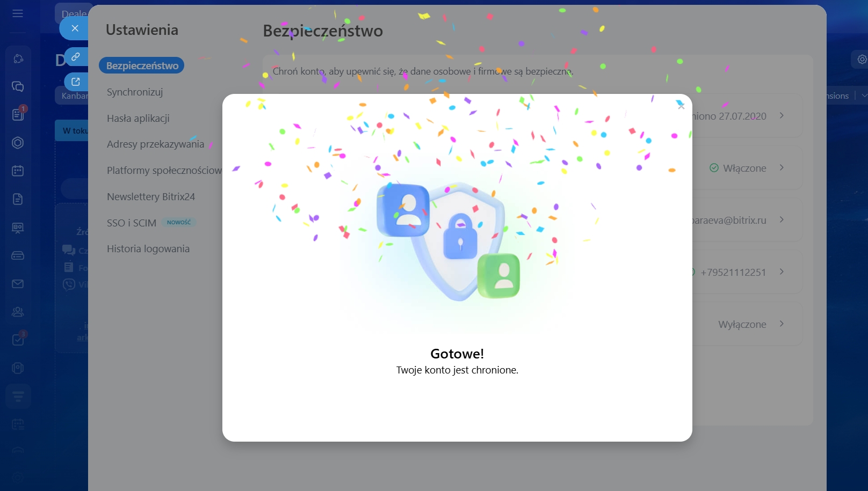Screen dimensions: 868x491
Task: Open the hamburger main menu
Action: click(x=18, y=13)
